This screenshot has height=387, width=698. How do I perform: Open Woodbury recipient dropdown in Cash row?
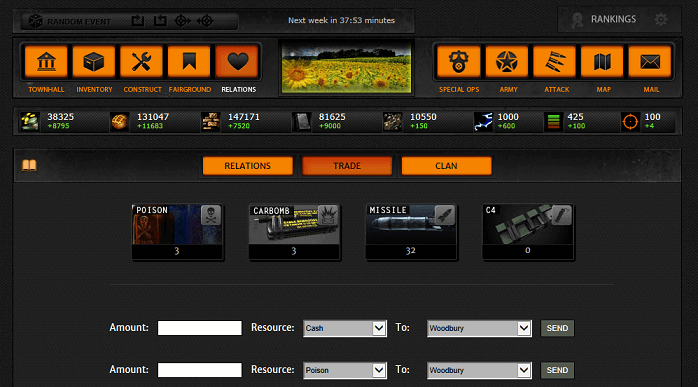click(x=479, y=328)
